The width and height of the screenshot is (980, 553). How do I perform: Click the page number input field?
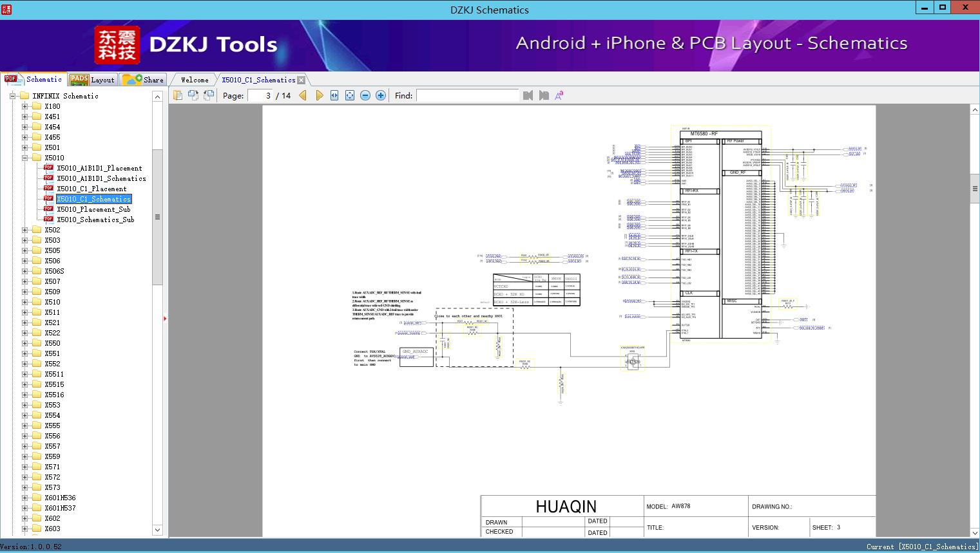click(260, 95)
